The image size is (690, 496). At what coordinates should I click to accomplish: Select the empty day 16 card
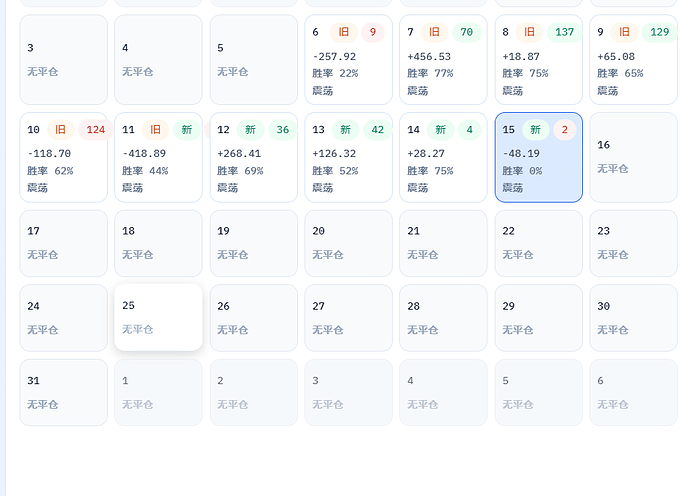click(633, 158)
